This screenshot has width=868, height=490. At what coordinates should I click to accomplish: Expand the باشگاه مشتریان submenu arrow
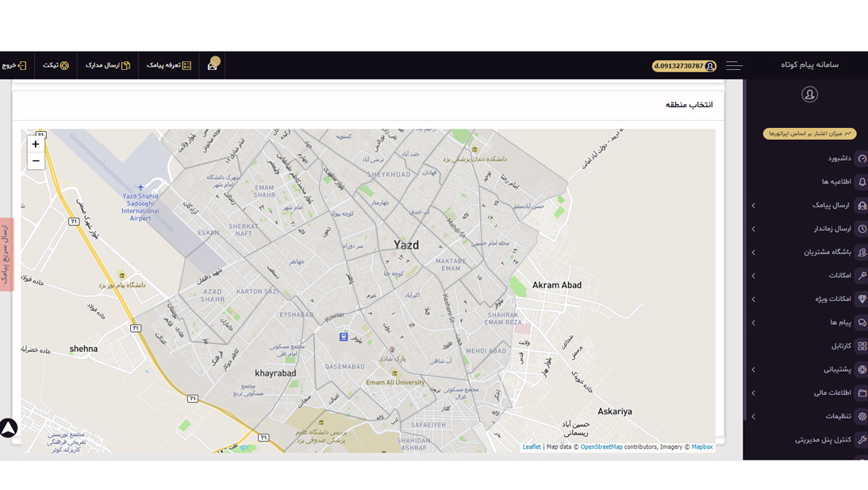click(x=753, y=253)
